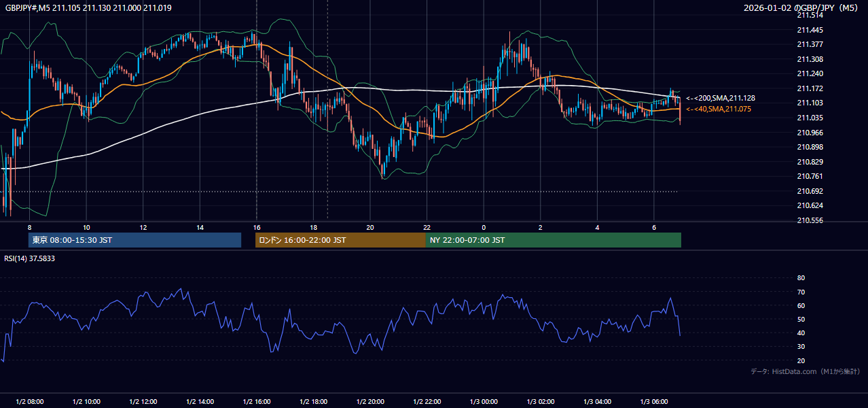
Task: Click RSI axis level 30
Action: tap(801, 347)
